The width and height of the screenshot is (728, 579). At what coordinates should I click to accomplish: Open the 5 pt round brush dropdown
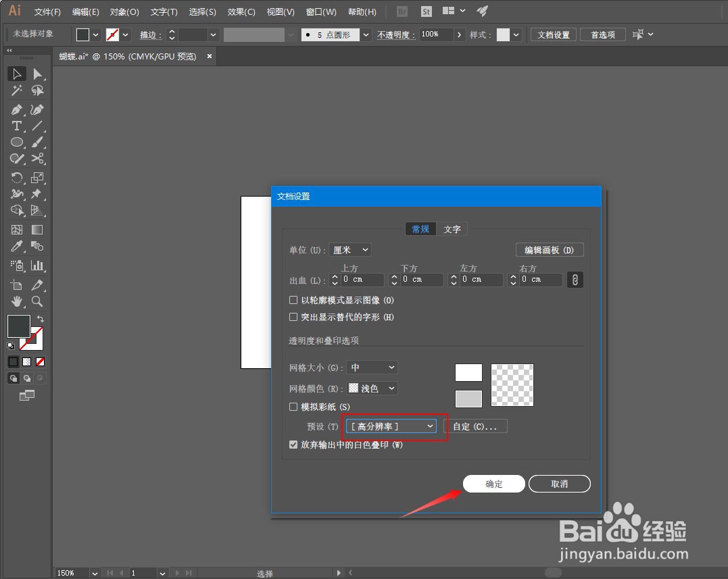pos(366,35)
